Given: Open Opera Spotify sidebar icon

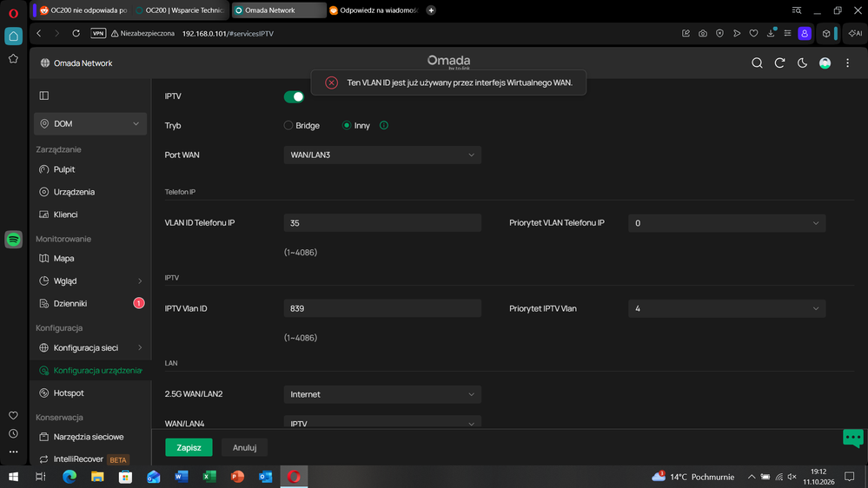Looking at the screenshot, I should 13,240.
